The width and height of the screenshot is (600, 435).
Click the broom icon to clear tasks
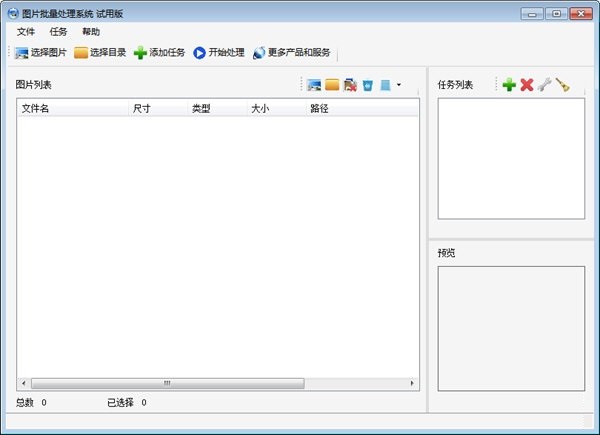tap(562, 85)
